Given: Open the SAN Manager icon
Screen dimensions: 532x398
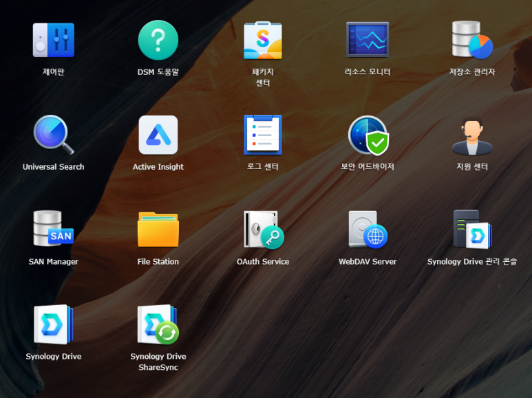Looking at the screenshot, I should [x=53, y=228].
